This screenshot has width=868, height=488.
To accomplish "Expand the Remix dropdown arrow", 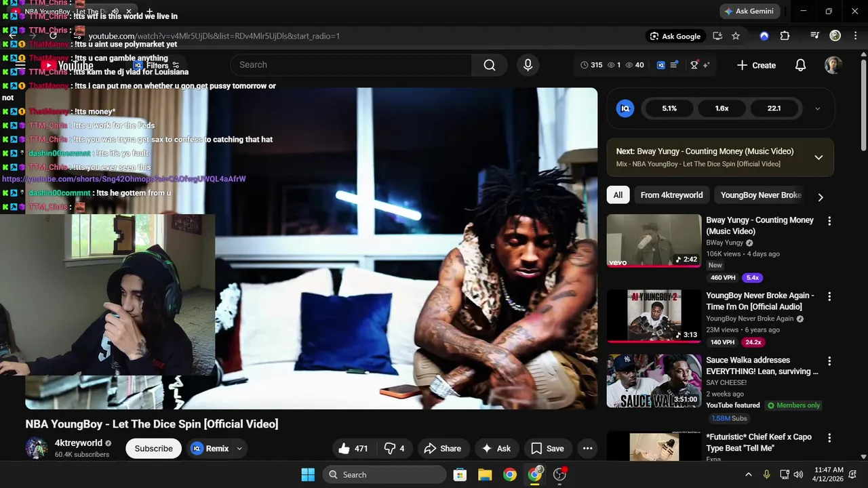I will (x=239, y=449).
